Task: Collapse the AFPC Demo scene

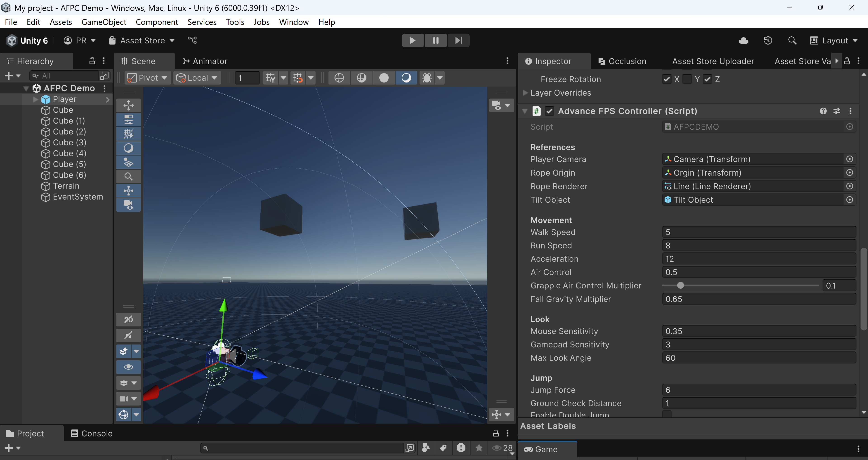Action: 26,88
